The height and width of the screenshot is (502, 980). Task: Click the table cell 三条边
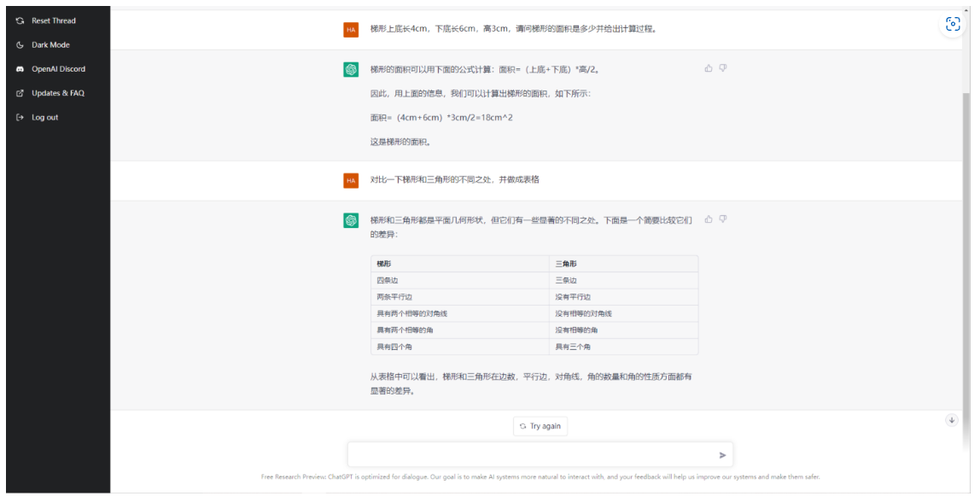(x=624, y=280)
